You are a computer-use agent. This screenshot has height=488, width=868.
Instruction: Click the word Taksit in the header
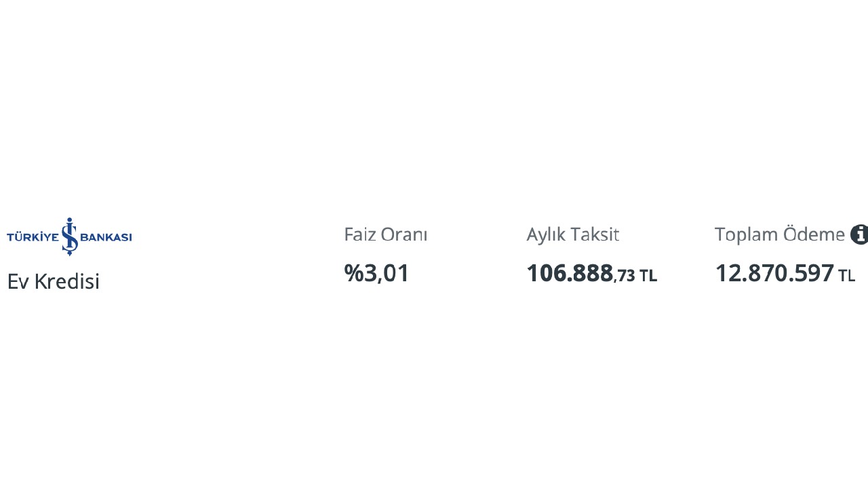(x=593, y=235)
